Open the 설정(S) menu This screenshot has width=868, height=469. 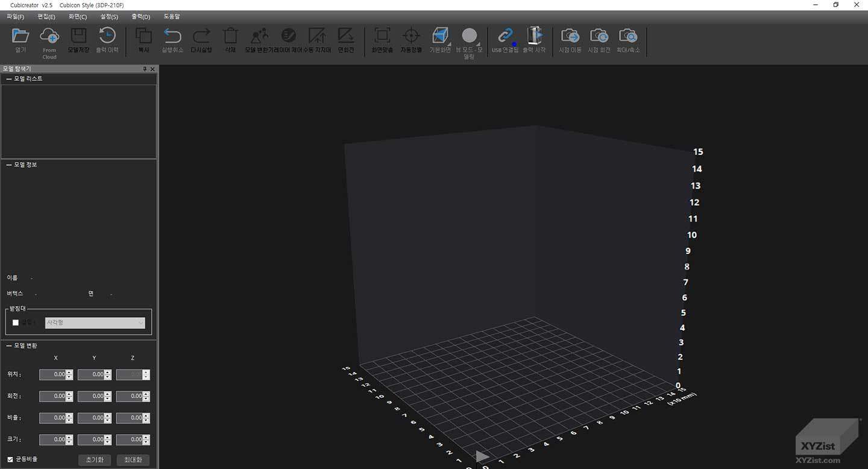click(109, 16)
